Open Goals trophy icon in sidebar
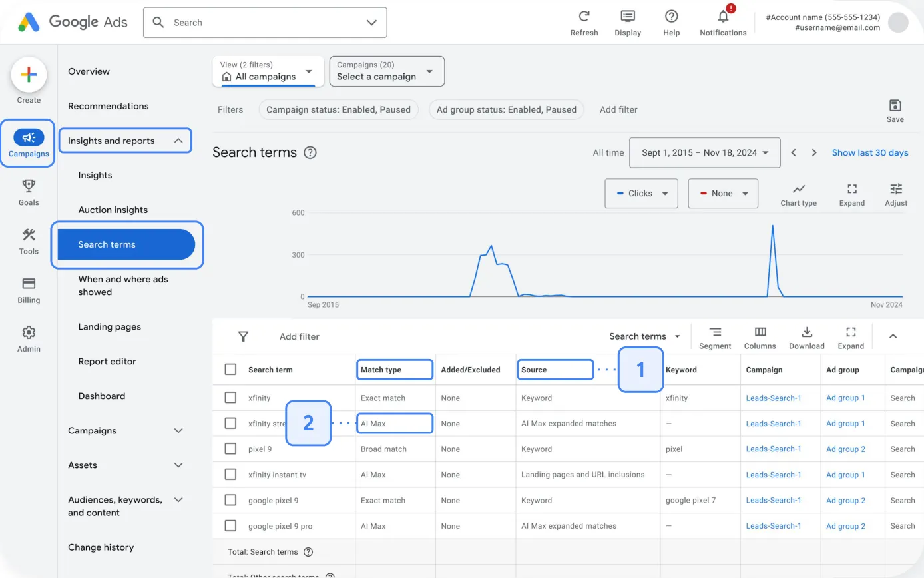Image resolution: width=924 pixels, height=578 pixels. 29,186
